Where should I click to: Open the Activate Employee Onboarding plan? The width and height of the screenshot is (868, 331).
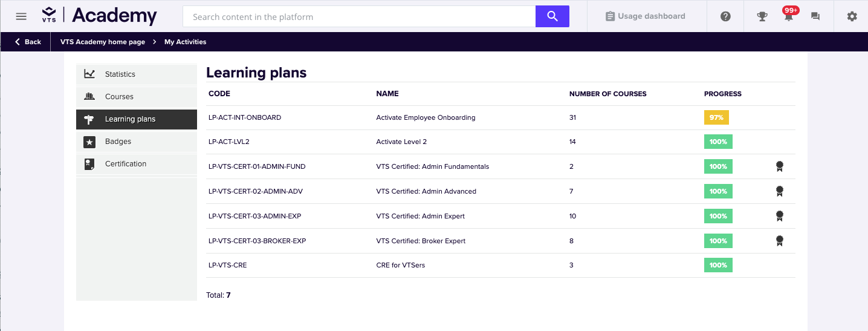pyautogui.click(x=426, y=117)
